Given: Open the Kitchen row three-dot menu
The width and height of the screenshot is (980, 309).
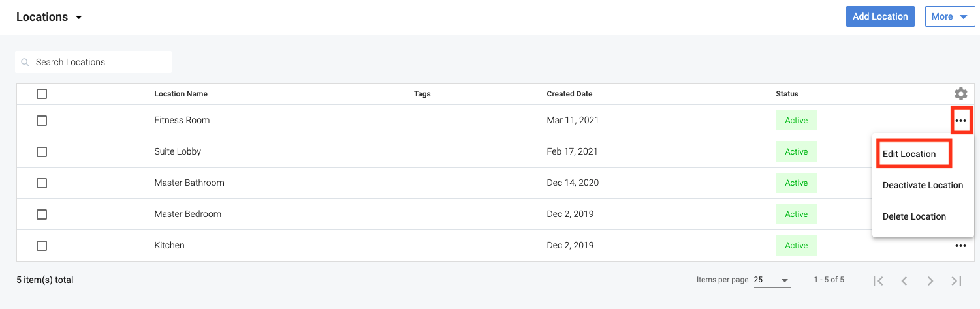Looking at the screenshot, I should coord(960,246).
